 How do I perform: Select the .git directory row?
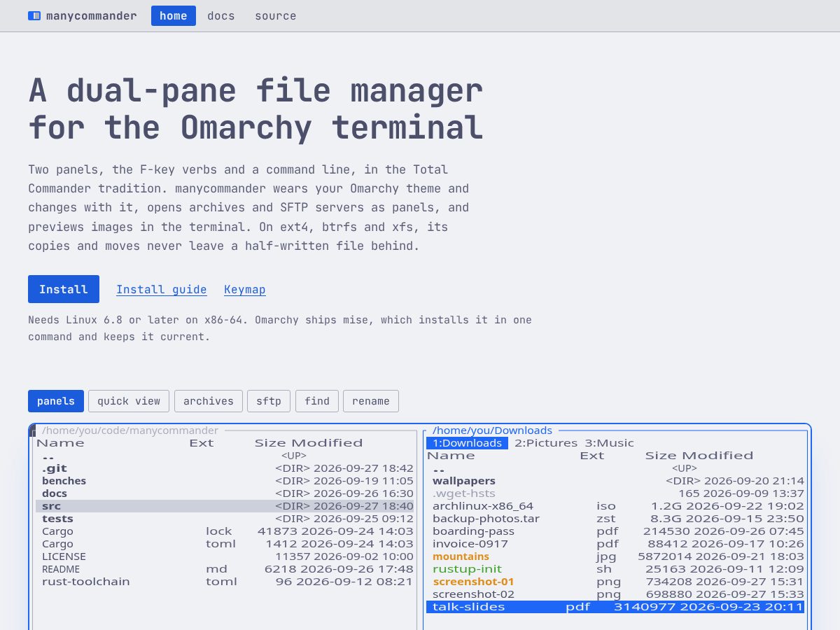tap(225, 468)
